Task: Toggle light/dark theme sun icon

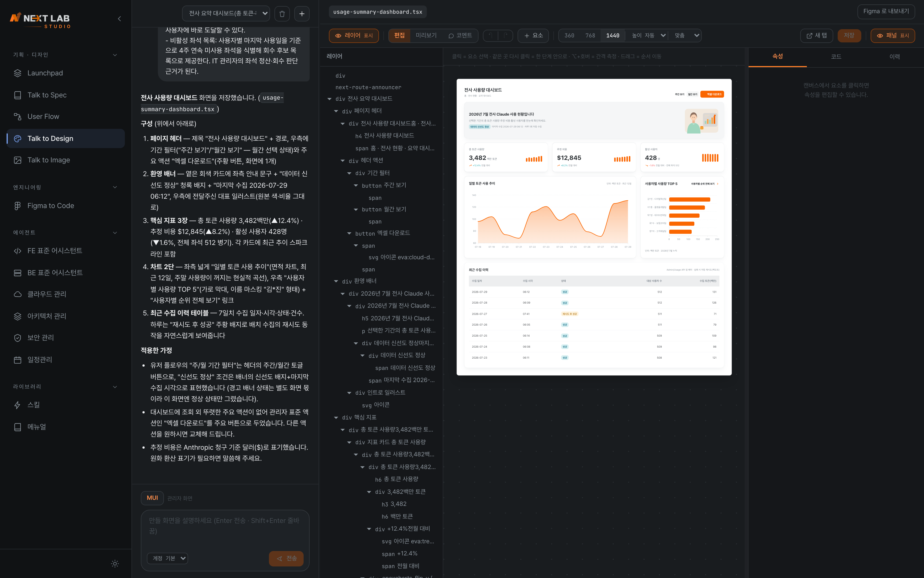Action: pyautogui.click(x=115, y=563)
